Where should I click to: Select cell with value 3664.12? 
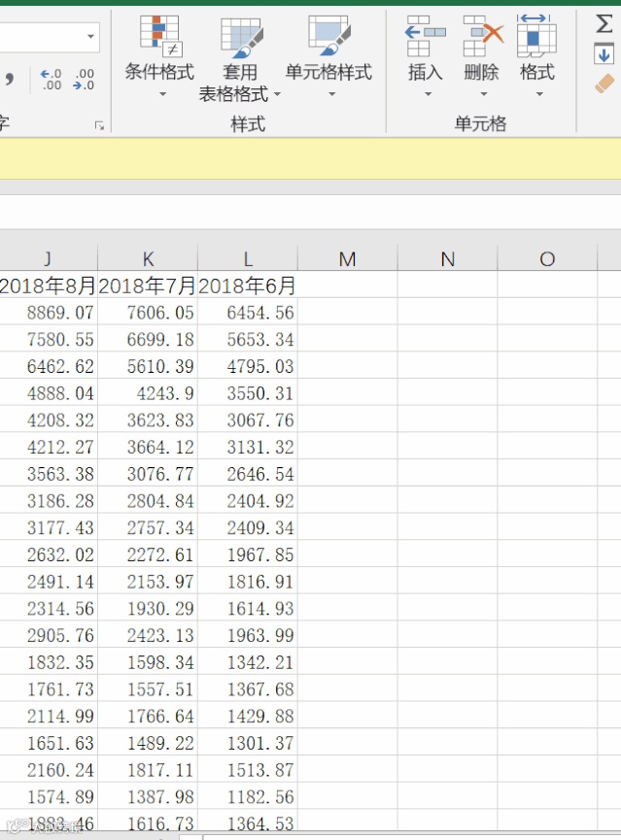click(148, 447)
